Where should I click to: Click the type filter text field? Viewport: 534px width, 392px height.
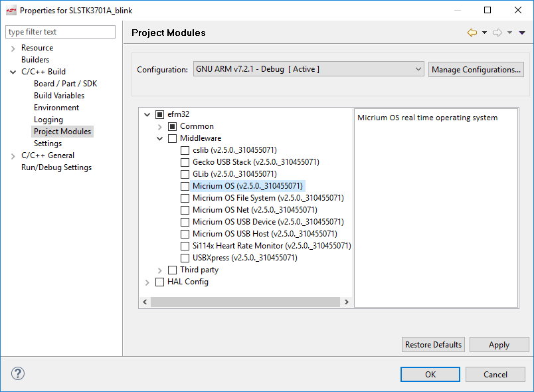click(60, 31)
